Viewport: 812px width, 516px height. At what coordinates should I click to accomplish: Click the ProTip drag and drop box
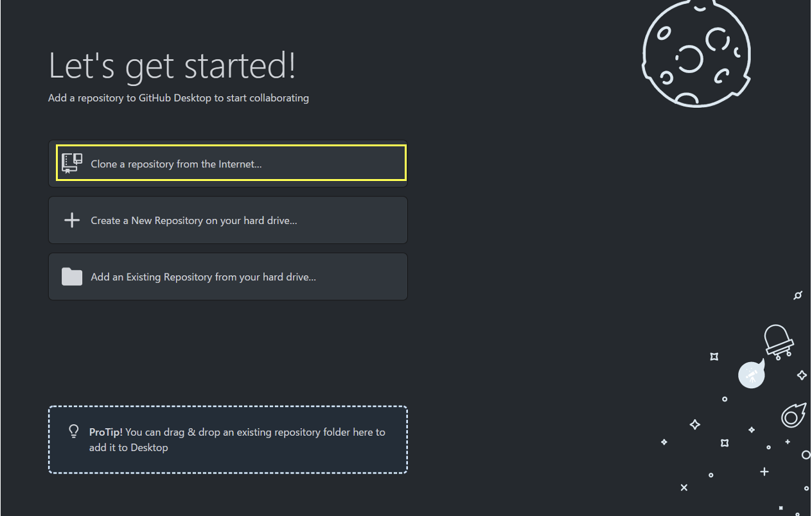coord(228,440)
